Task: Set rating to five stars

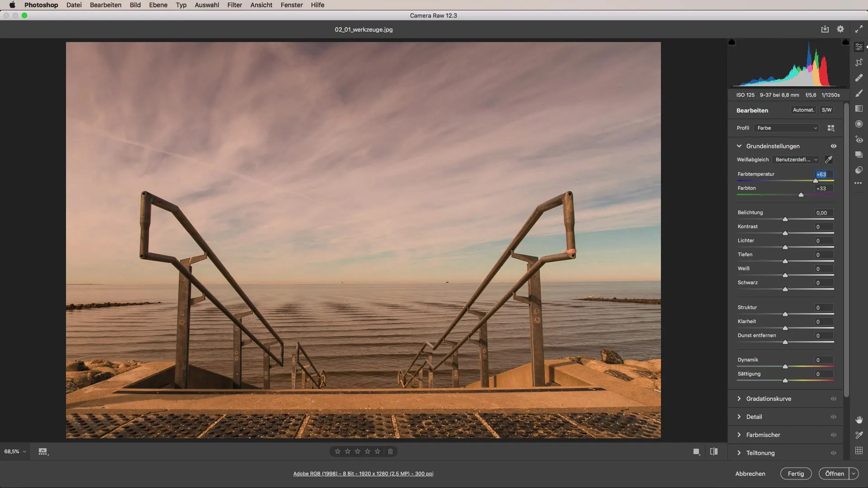Action: 377,451
